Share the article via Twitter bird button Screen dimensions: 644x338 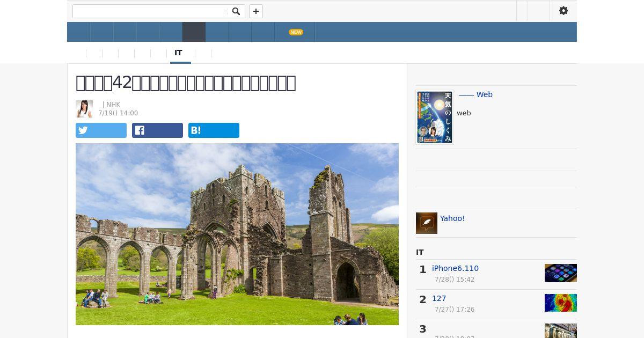[x=101, y=130]
